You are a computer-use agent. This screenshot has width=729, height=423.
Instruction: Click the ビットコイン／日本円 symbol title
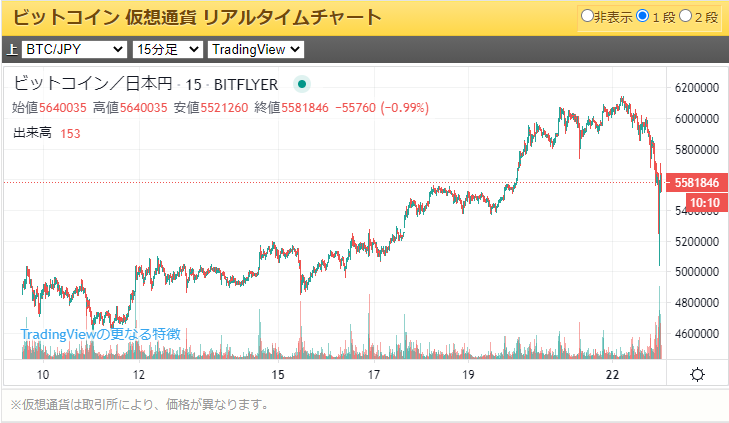[x=93, y=85]
